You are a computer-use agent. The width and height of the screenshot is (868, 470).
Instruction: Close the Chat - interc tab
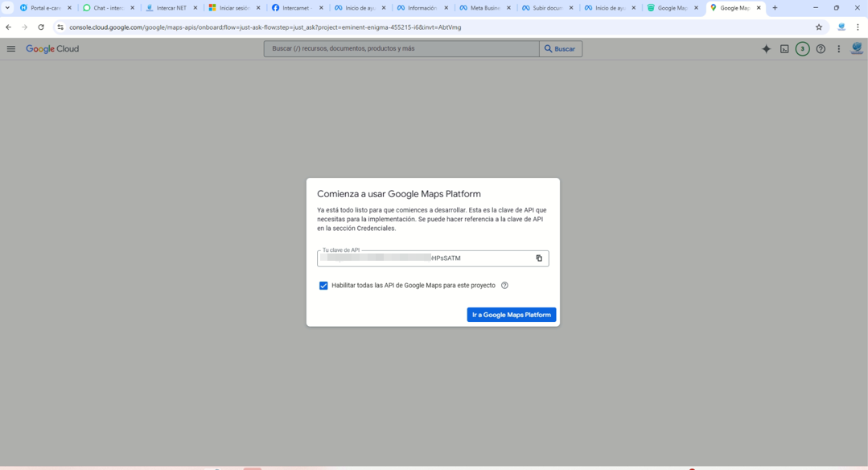tap(132, 8)
